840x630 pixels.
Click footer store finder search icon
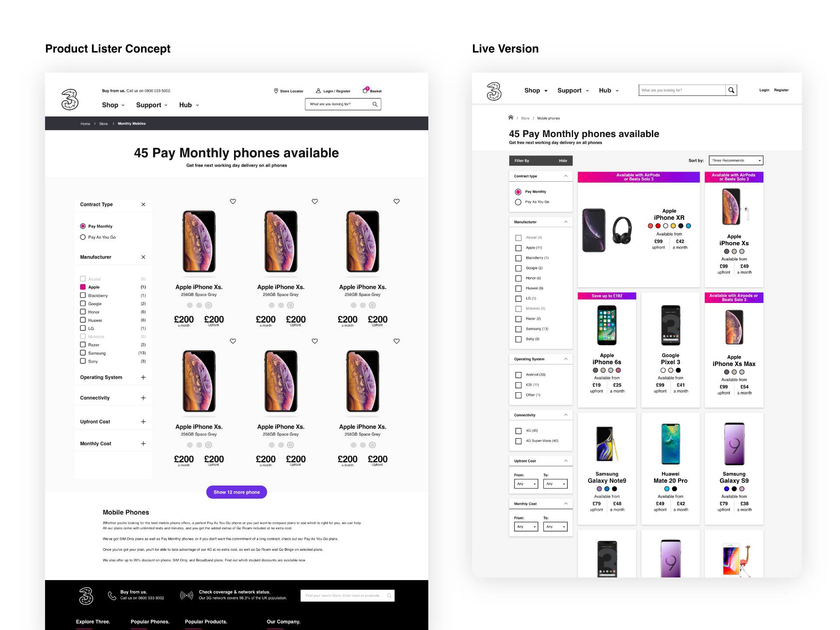(389, 595)
